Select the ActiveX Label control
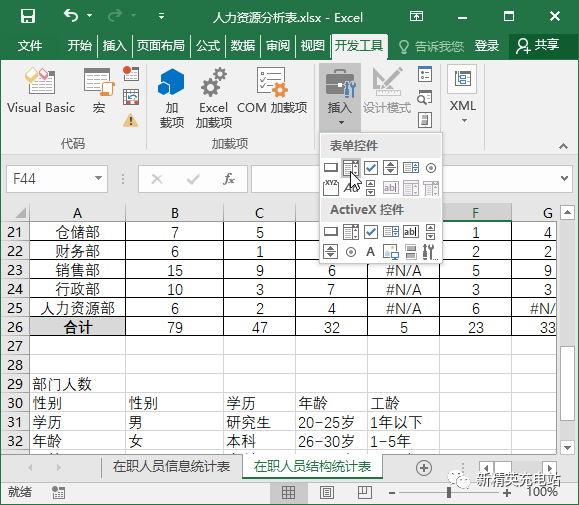Image resolution: width=579 pixels, height=505 pixels. [x=370, y=252]
